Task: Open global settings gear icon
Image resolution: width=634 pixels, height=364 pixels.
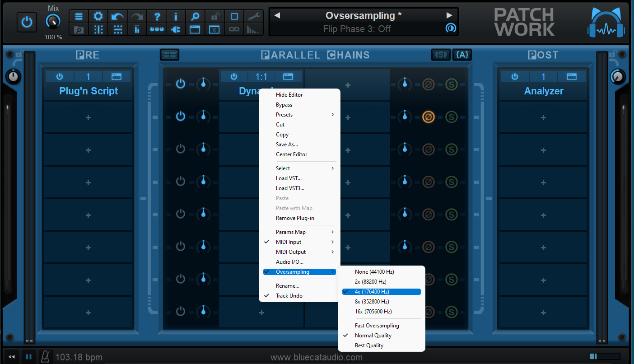Action: click(x=98, y=16)
